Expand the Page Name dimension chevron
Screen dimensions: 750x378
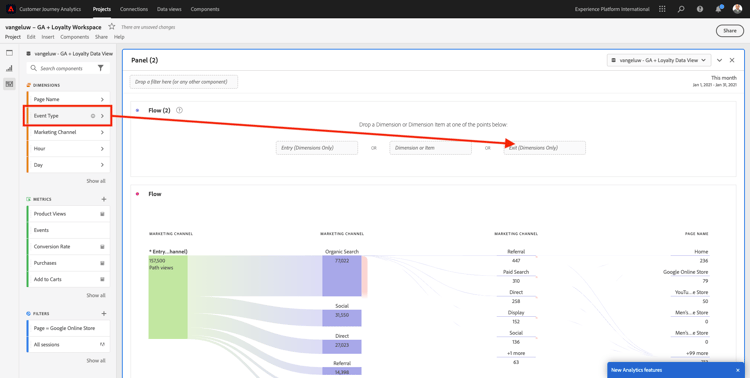point(102,99)
